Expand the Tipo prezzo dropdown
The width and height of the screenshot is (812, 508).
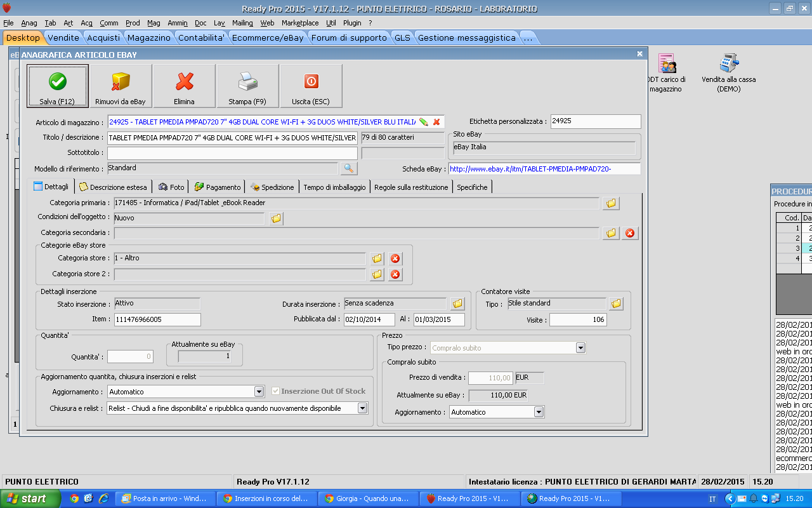[x=580, y=348]
